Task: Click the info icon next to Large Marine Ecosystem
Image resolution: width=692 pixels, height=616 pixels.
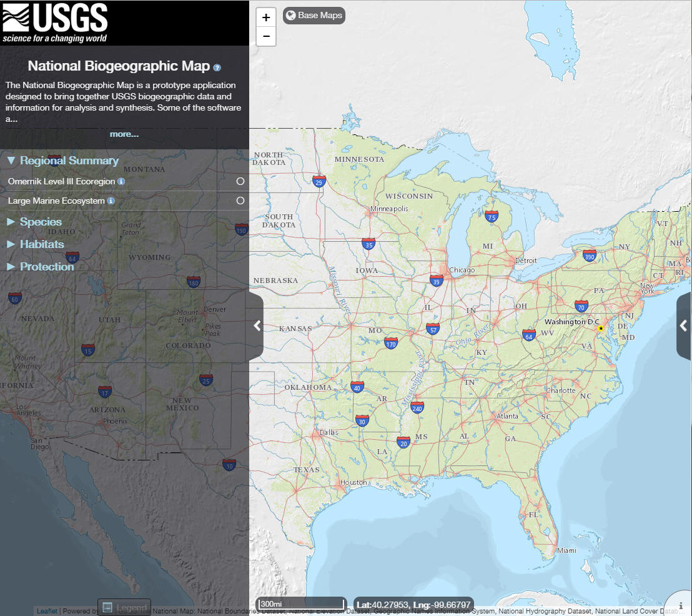Action: click(x=111, y=201)
